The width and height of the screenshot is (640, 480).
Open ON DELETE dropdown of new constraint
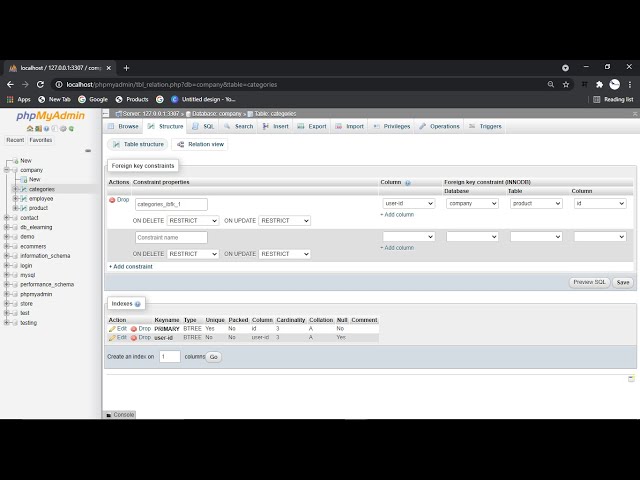pyautogui.click(x=193, y=254)
